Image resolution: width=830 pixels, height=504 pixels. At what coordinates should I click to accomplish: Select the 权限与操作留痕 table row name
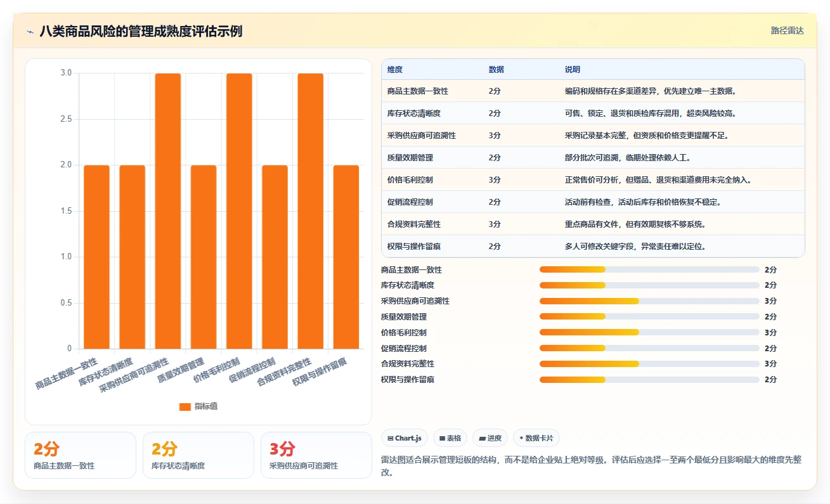pos(414,247)
